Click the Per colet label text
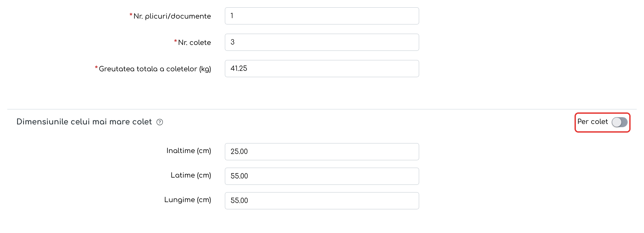This screenshot has width=644, height=233. [592, 121]
